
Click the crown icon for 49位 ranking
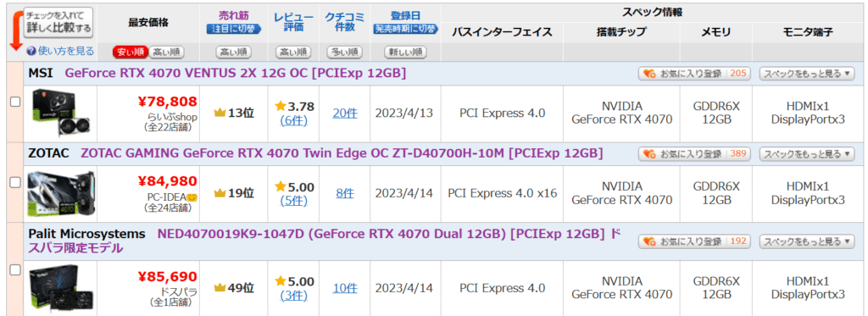(x=220, y=288)
